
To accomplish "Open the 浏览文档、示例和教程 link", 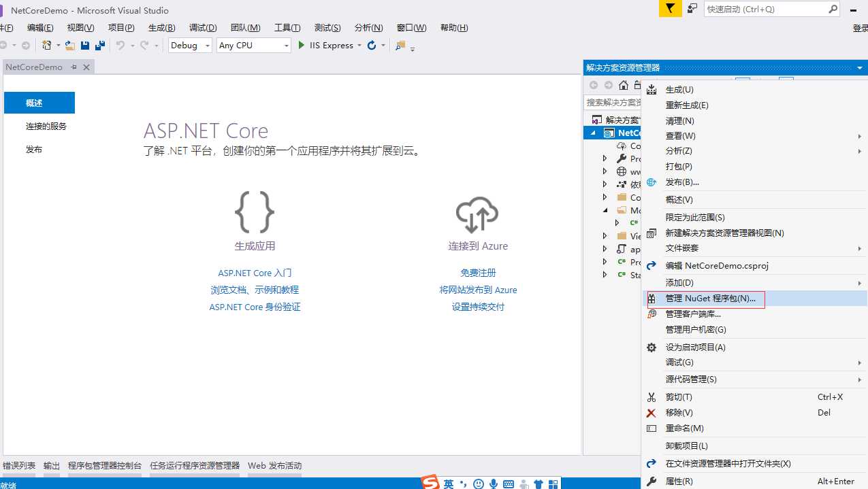I will 255,290.
